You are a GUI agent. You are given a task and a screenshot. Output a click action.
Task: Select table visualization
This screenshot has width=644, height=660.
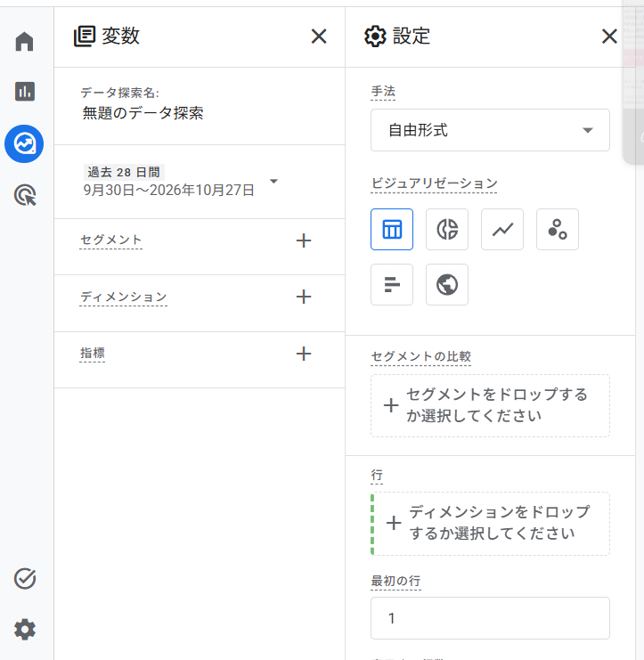tap(392, 230)
